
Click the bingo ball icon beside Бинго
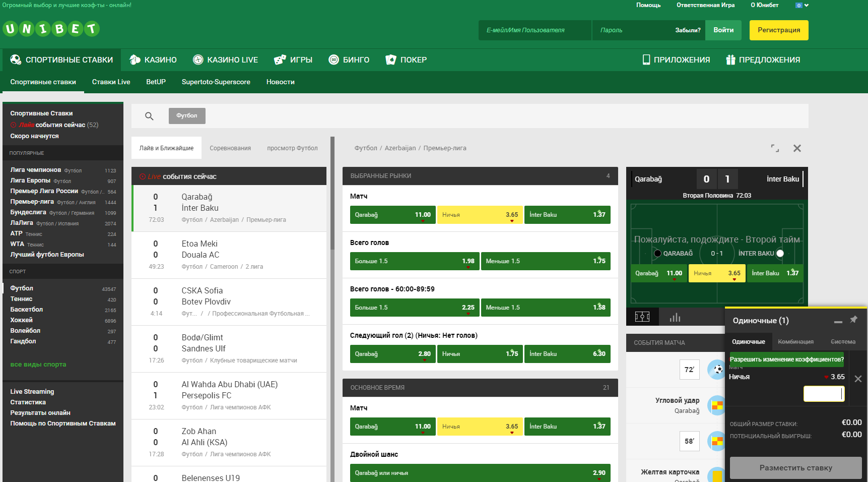333,59
